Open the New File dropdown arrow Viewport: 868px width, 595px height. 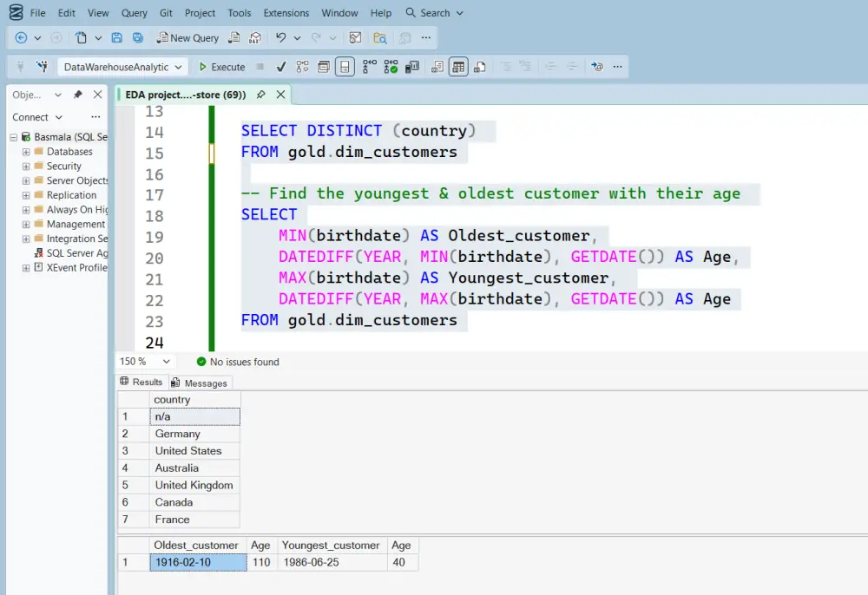pyautogui.click(x=98, y=38)
